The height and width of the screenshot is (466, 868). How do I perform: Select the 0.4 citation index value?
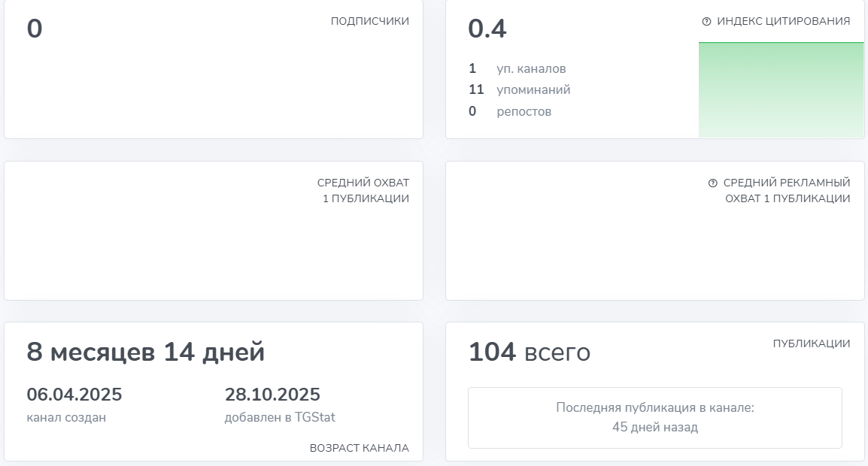tap(487, 29)
